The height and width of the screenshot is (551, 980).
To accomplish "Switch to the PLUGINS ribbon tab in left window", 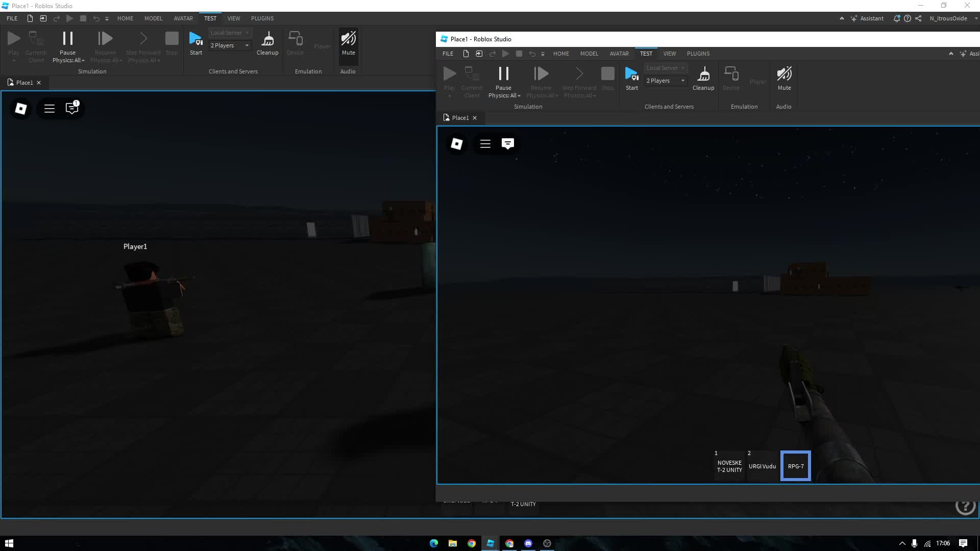I will (x=262, y=18).
